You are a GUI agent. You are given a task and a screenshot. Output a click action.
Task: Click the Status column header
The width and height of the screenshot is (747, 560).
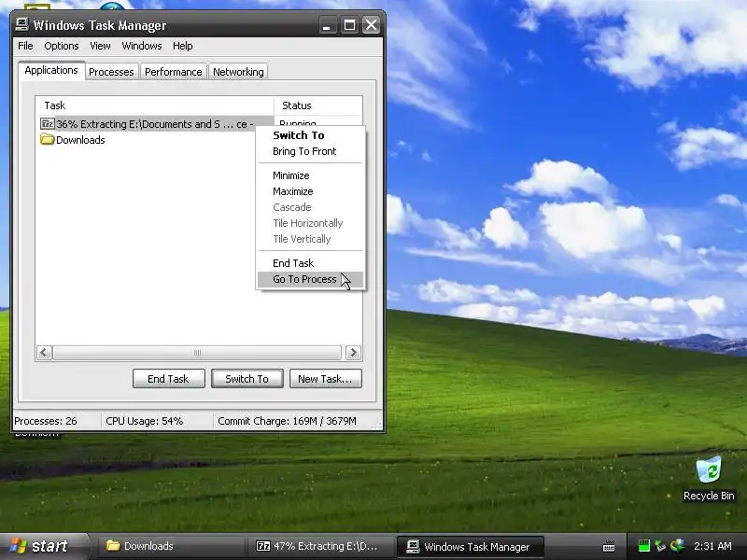(318, 105)
